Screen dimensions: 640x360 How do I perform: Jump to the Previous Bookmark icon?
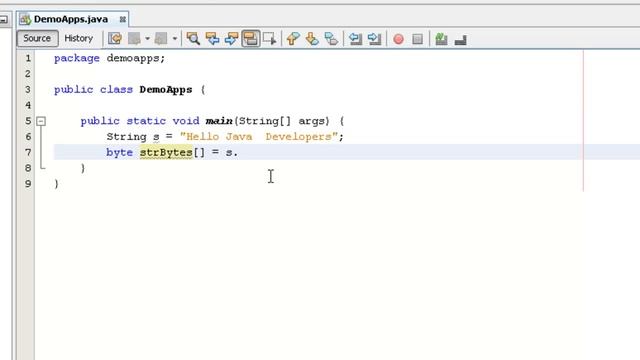click(293, 39)
